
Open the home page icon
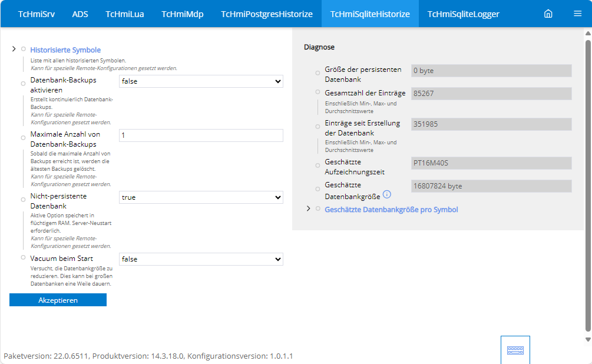(x=548, y=14)
